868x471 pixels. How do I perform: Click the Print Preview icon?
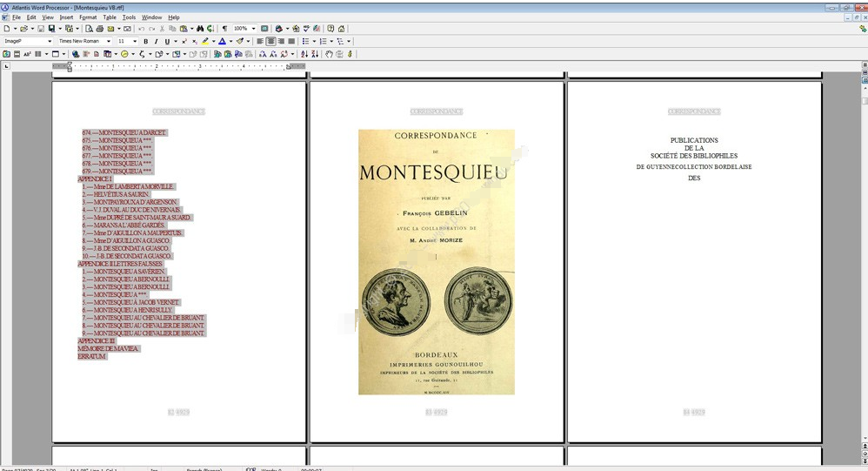[x=90, y=29]
